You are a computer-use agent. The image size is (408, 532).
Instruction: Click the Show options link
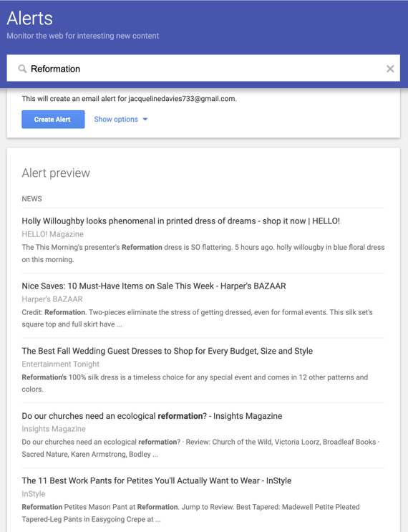[116, 120]
